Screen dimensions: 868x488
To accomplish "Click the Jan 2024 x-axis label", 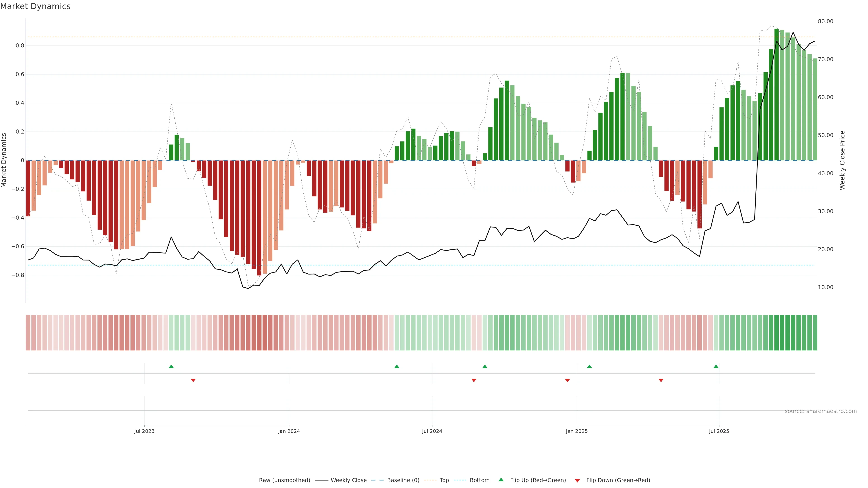I will click(x=289, y=431).
